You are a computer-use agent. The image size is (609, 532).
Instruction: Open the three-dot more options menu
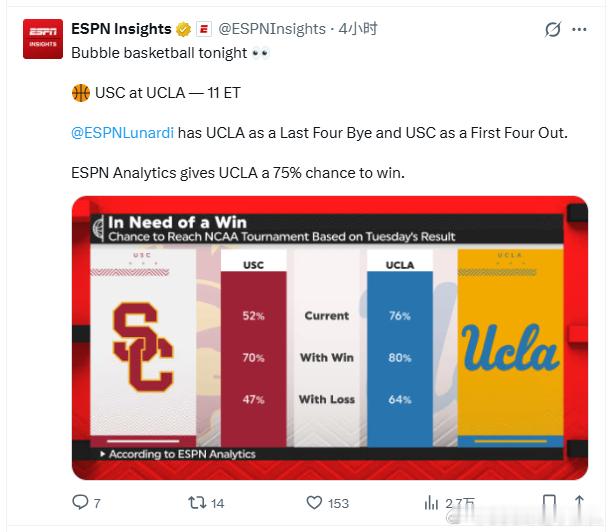coord(579,30)
